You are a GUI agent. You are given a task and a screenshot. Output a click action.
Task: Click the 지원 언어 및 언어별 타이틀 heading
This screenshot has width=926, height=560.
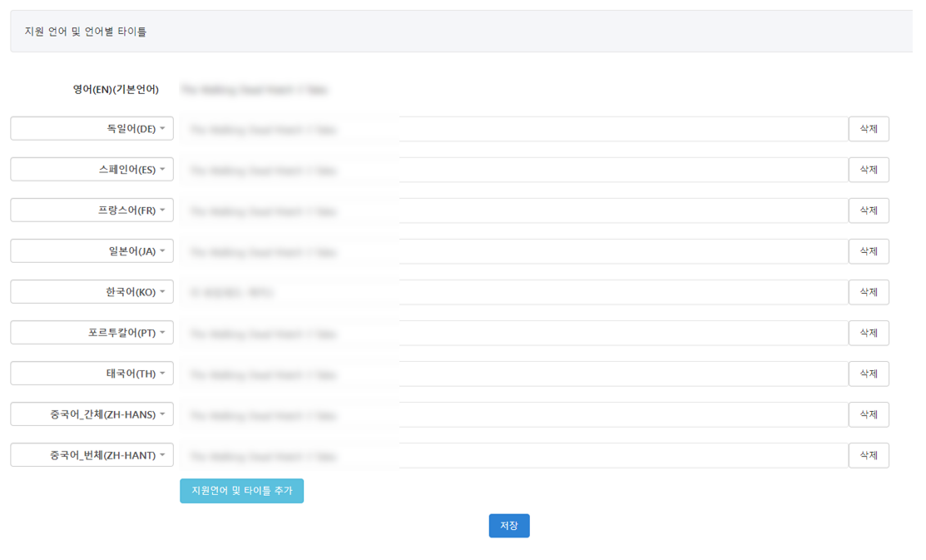86,32
